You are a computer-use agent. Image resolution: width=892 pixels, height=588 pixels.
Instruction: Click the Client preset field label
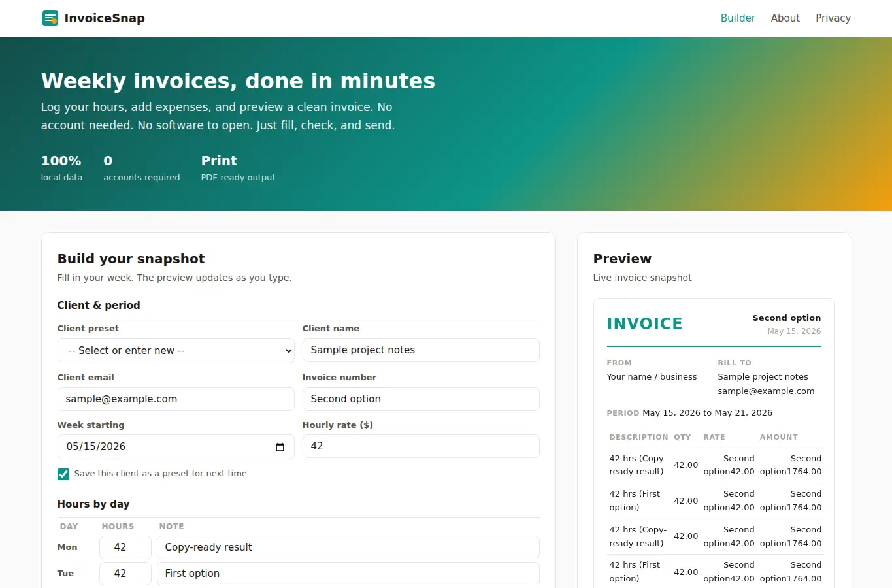88,329
